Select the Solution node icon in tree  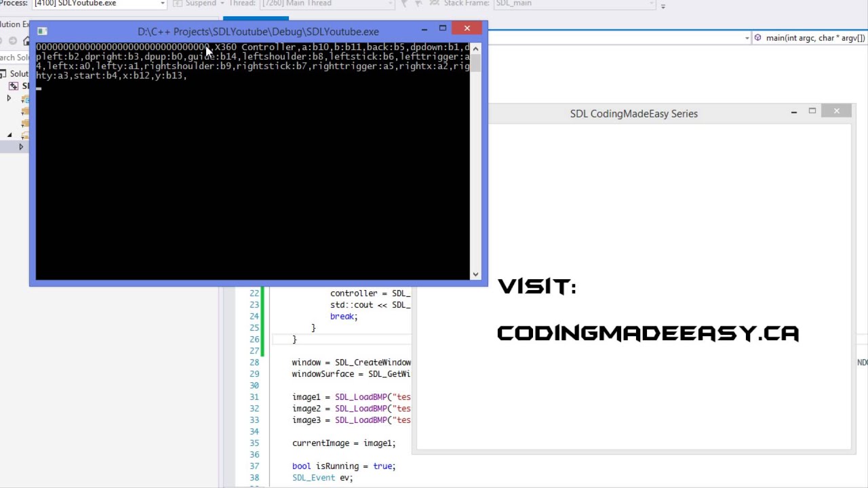coord(3,73)
